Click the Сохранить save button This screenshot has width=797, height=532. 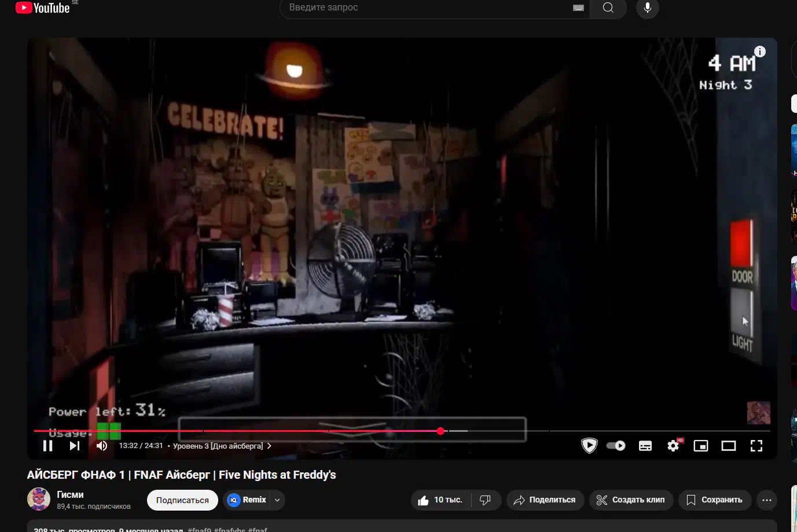[x=715, y=500]
